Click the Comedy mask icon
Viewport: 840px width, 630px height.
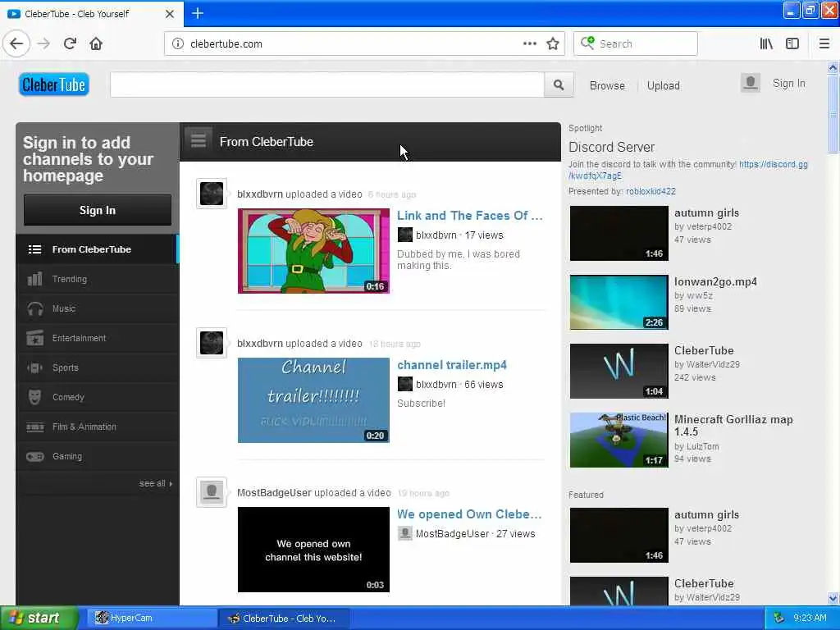[34, 397]
